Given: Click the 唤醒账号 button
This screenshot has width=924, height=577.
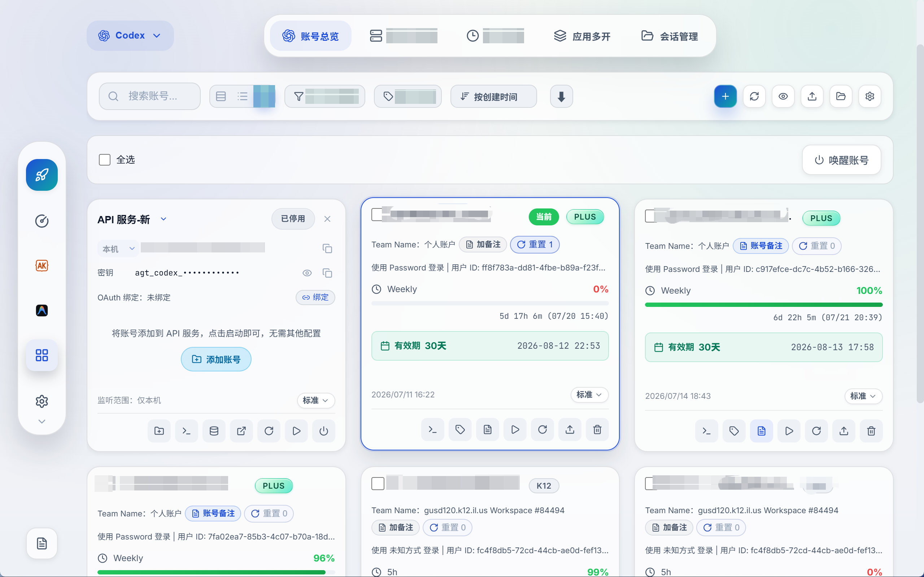Looking at the screenshot, I should pyautogui.click(x=842, y=160).
